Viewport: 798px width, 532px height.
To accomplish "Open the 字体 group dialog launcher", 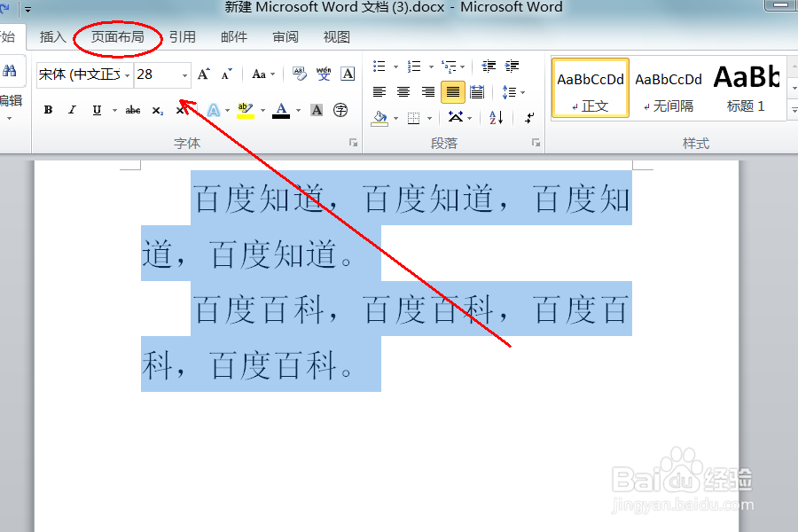I will (x=352, y=142).
